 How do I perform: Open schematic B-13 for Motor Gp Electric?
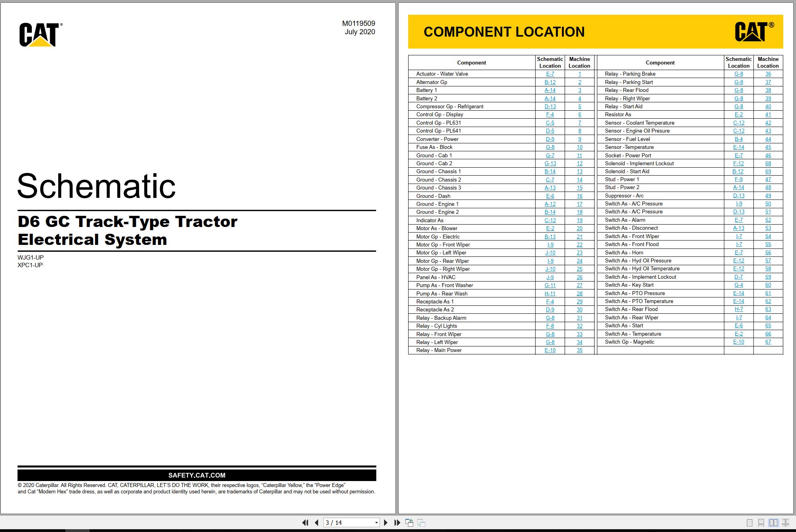coord(550,237)
